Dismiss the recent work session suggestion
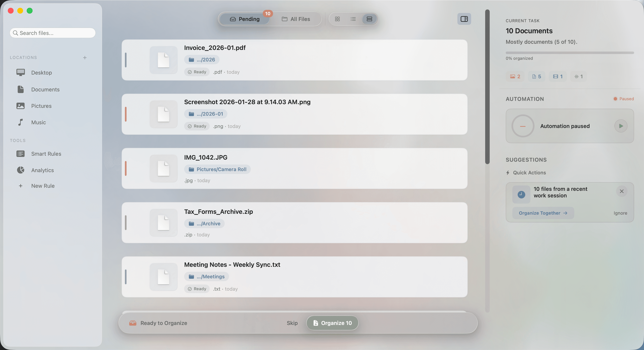 [x=622, y=191]
